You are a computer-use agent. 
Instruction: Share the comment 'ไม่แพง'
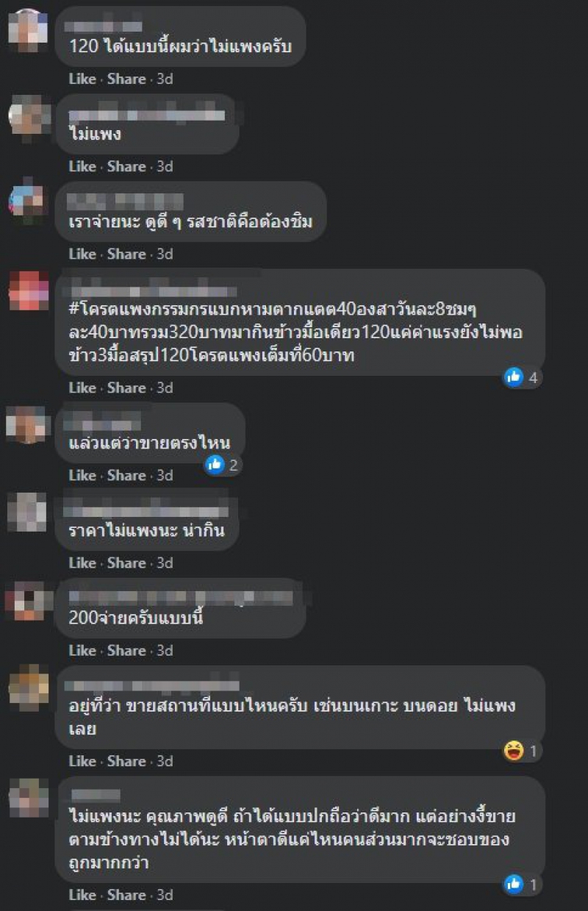click(x=126, y=167)
